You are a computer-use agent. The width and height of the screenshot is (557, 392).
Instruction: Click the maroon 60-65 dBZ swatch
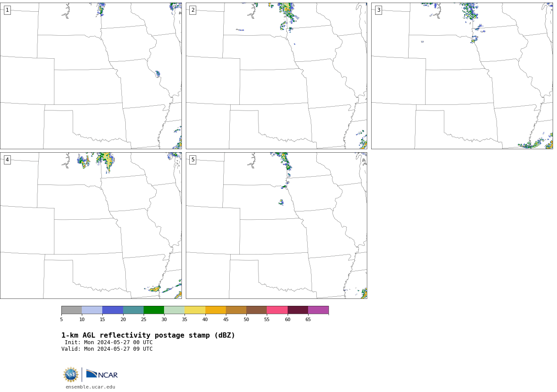[298, 310]
